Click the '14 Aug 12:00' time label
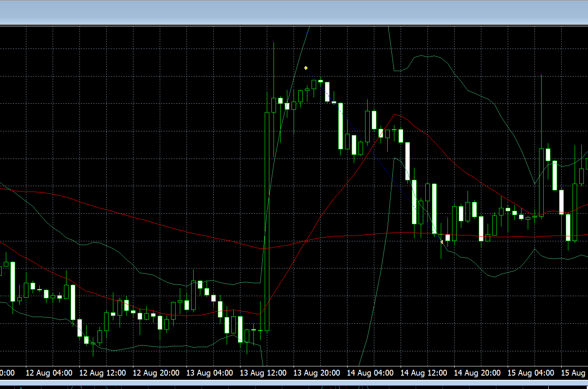588x389 pixels. pos(424,373)
